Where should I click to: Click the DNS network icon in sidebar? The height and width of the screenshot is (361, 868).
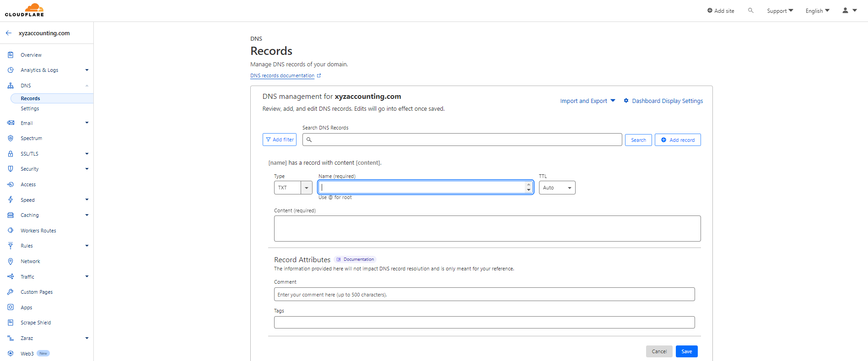11,86
